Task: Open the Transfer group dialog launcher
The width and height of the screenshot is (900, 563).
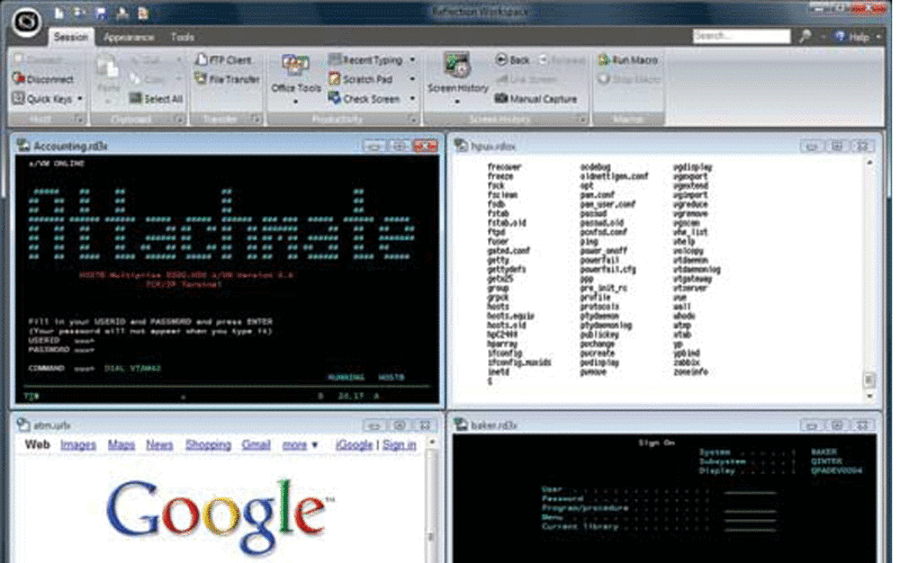Action: point(256,119)
